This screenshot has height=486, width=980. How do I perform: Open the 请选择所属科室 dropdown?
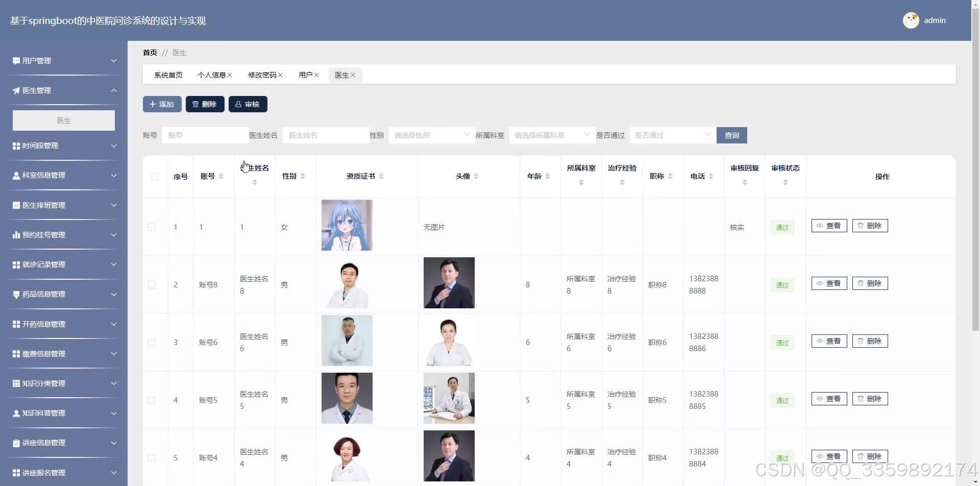coord(551,135)
